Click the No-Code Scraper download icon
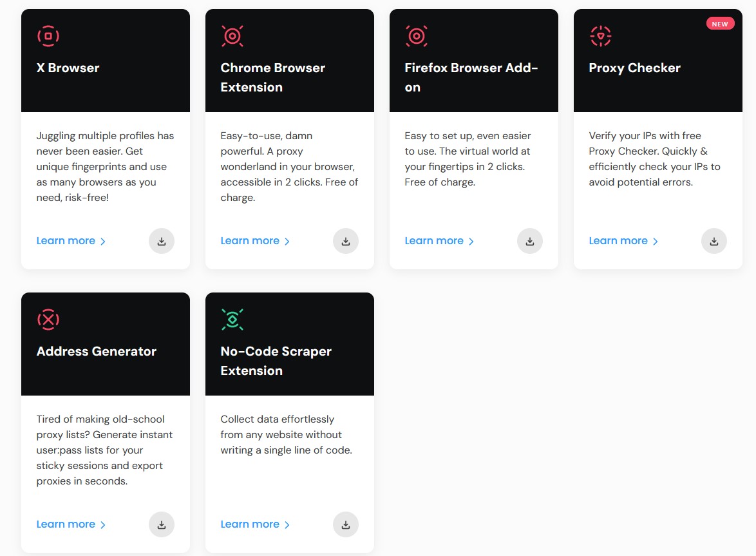Image resolution: width=756 pixels, height=556 pixels. (x=346, y=524)
